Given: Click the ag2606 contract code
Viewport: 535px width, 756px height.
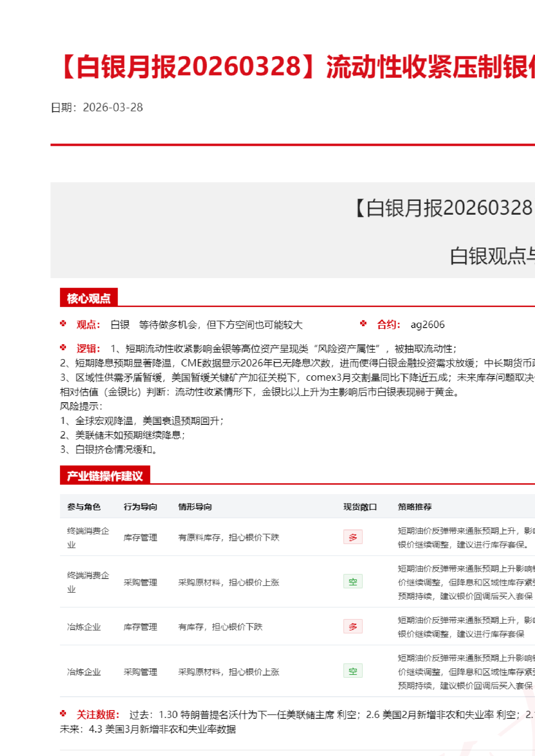Looking at the screenshot, I should 427,325.
